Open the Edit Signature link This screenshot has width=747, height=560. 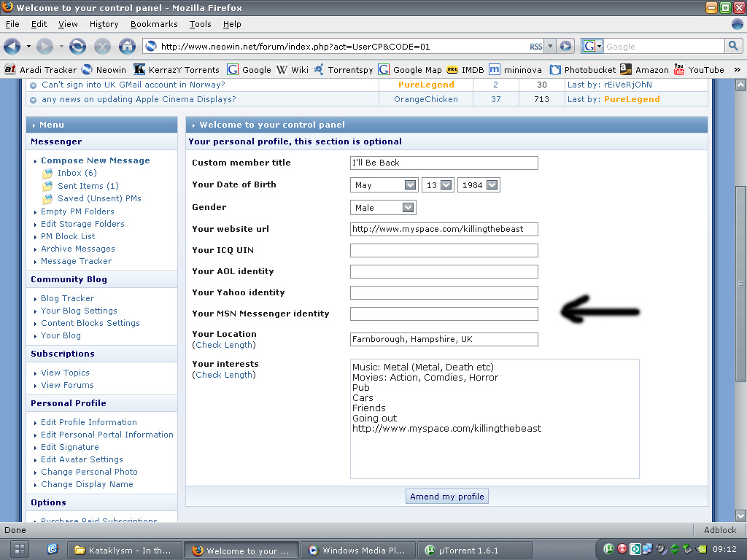[x=69, y=446]
